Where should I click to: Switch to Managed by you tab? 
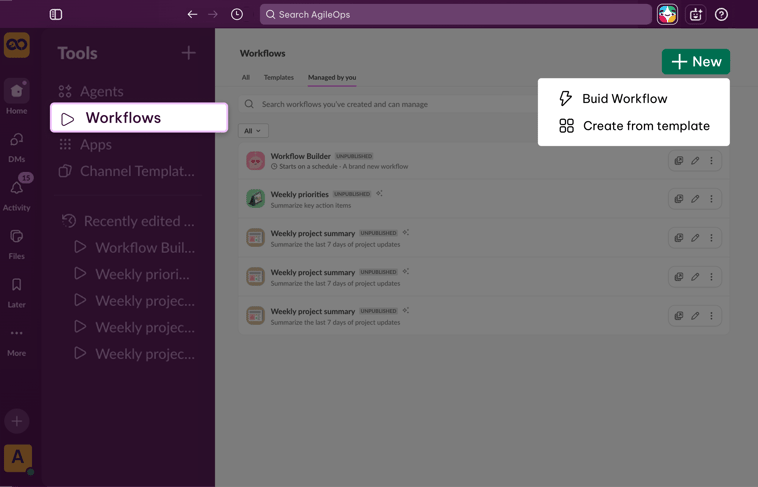coord(332,77)
